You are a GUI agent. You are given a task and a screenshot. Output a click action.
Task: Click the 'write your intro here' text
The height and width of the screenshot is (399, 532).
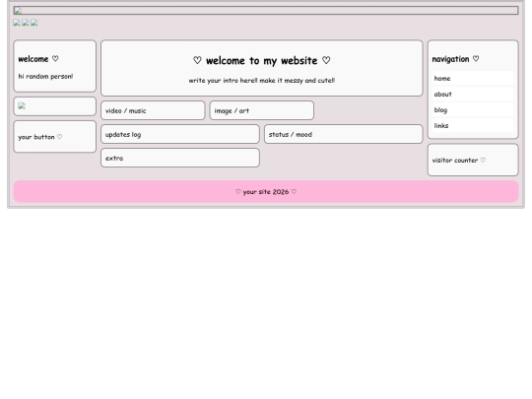tap(262, 81)
